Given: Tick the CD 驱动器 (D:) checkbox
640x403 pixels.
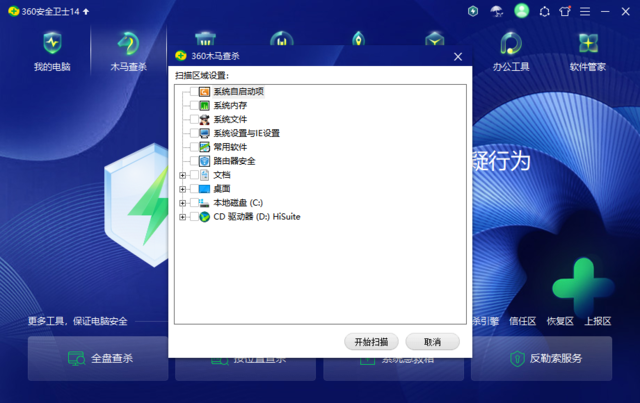Looking at the screenshot, I should (x=194, y=216).
